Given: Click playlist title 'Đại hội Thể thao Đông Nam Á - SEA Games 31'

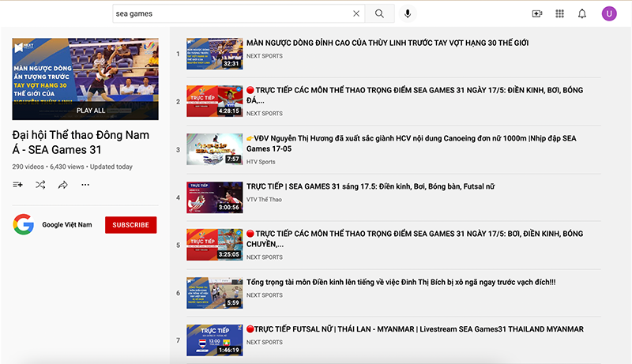Looking at the screenshot, I should click(x=81, y=142).
